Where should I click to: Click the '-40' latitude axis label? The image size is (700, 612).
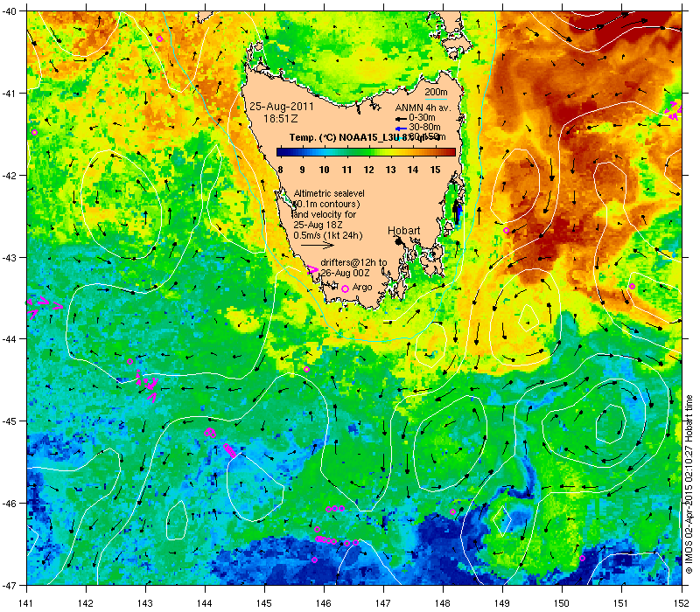pyautogui.click(x=9, y=11)
